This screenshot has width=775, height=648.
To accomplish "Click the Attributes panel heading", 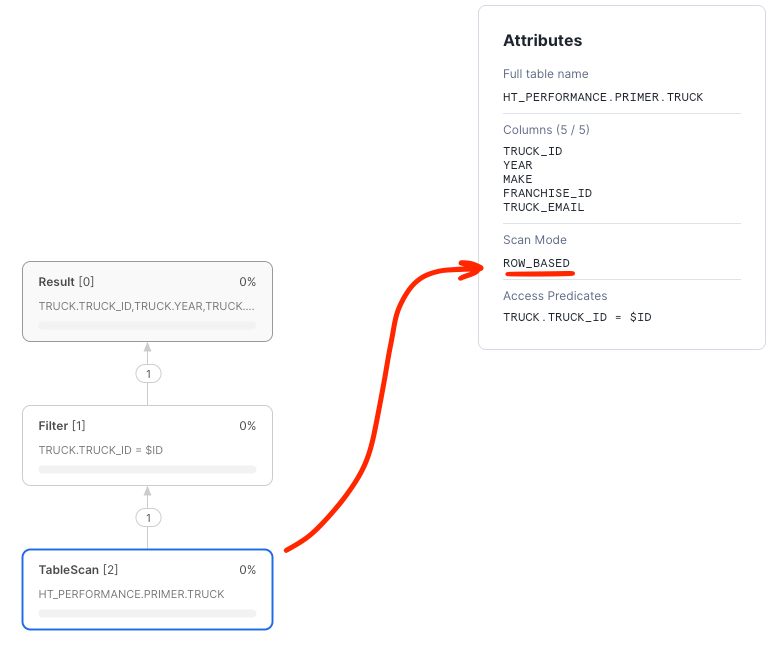I will 542,41.
